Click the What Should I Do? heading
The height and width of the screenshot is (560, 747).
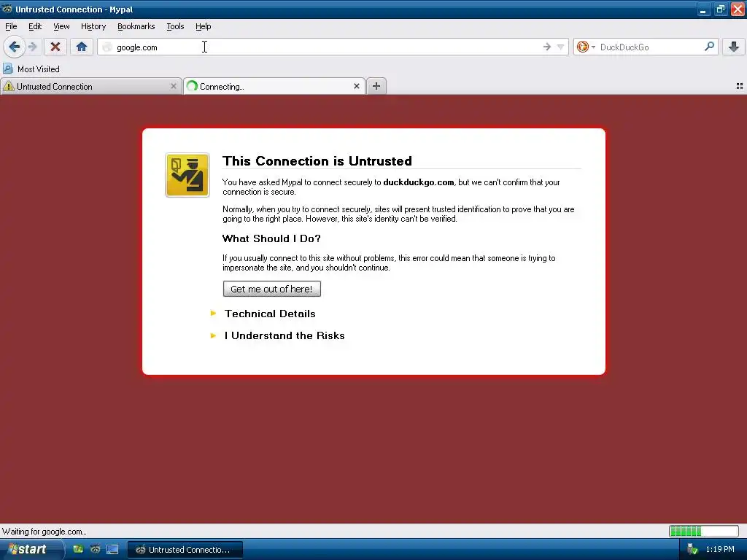271,238
